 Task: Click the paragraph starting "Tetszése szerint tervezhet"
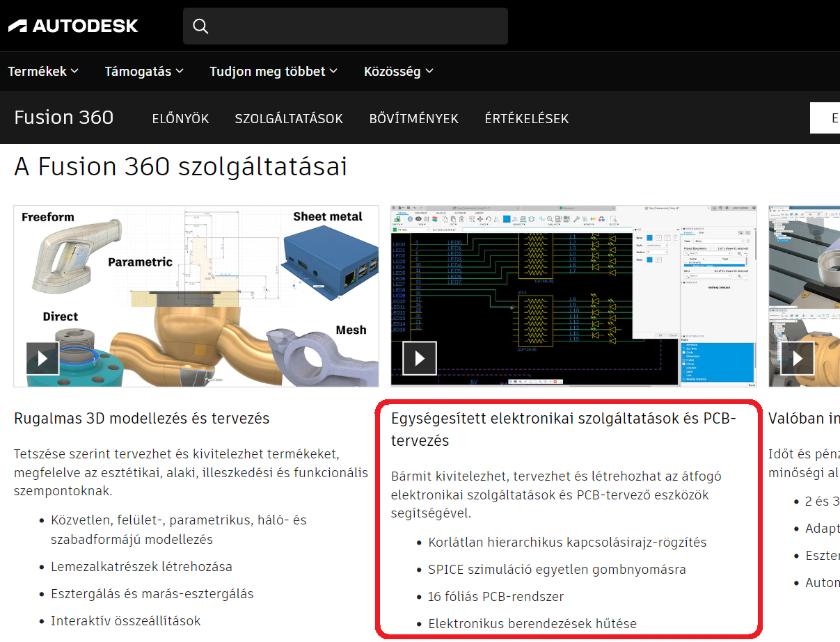coord(191,472)
